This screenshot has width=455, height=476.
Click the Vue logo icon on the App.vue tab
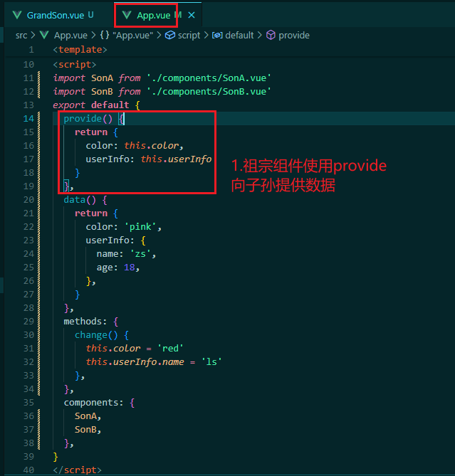126,15
